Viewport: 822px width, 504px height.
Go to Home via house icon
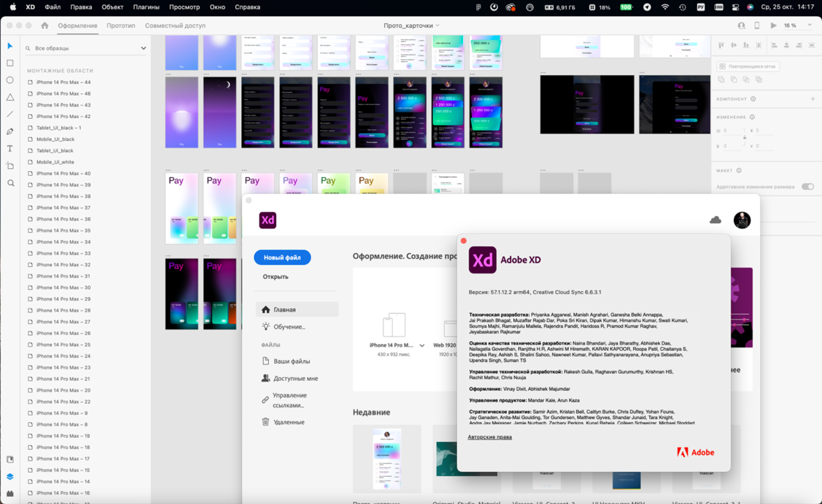[45, 25]
